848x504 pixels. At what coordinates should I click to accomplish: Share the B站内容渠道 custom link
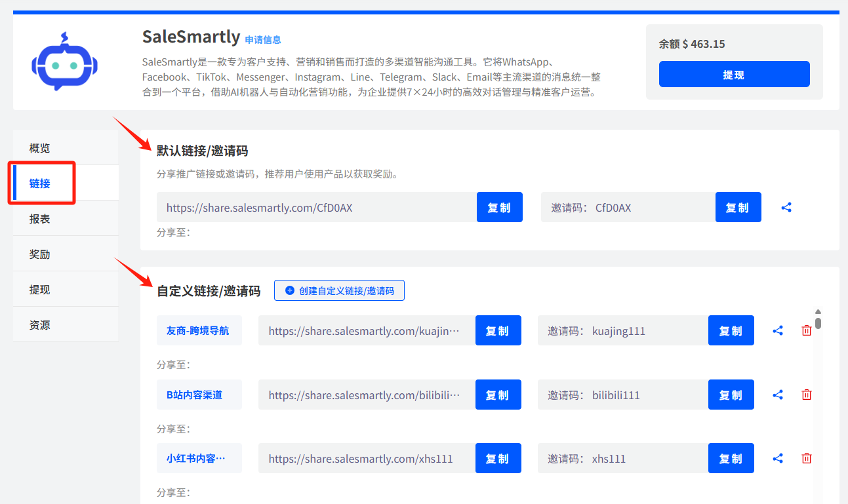[778, 395]
